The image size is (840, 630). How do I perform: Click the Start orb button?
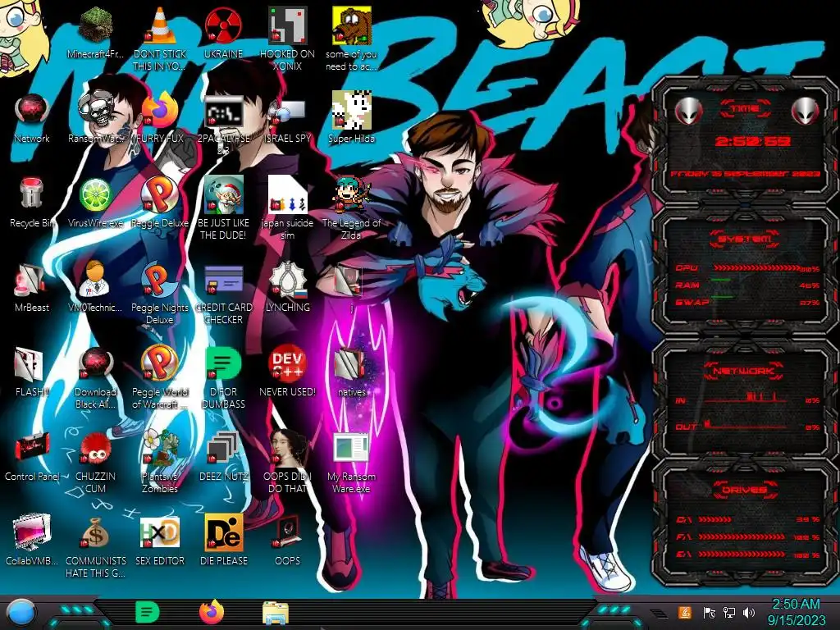(21, 613)
